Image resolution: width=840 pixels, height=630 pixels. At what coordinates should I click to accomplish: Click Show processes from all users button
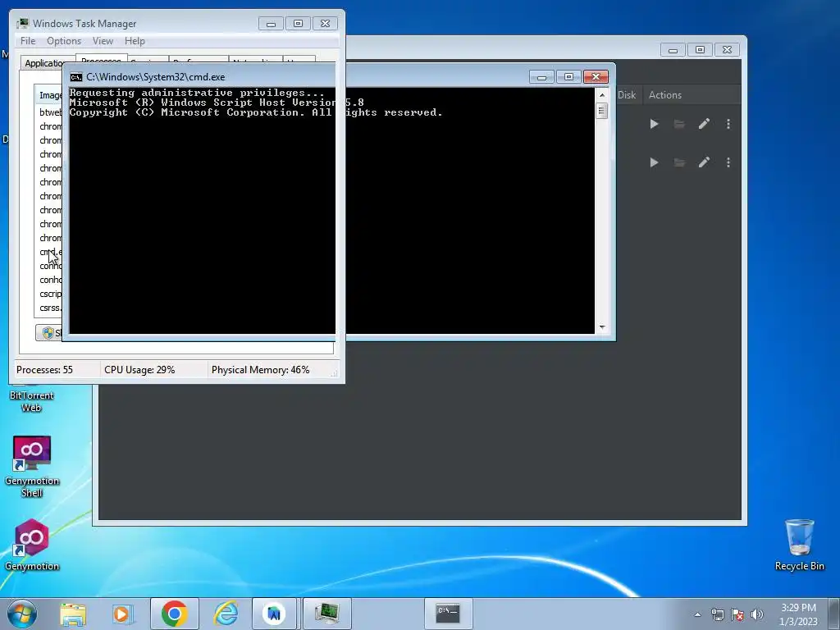click(x=48, y=333)
